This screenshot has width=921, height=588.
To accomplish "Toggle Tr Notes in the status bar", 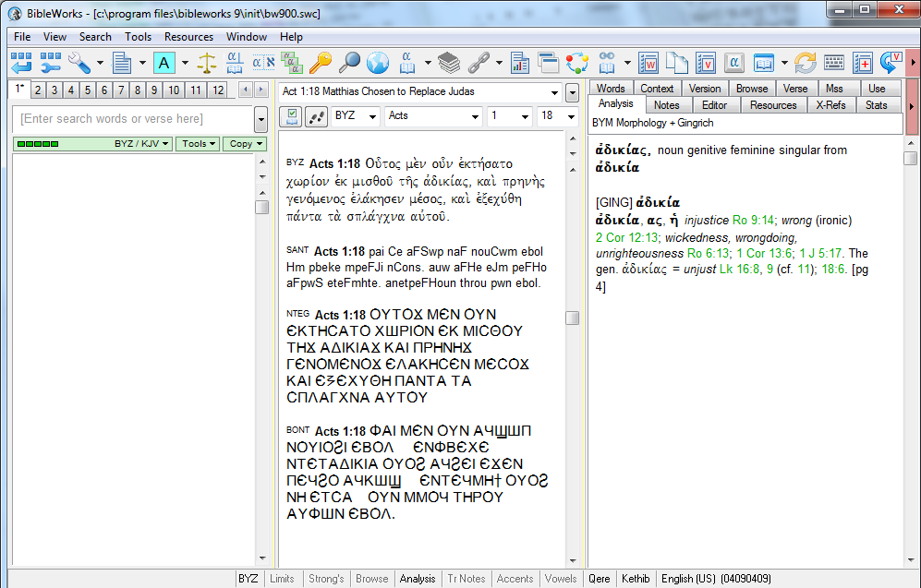I will tap(467, 579).
